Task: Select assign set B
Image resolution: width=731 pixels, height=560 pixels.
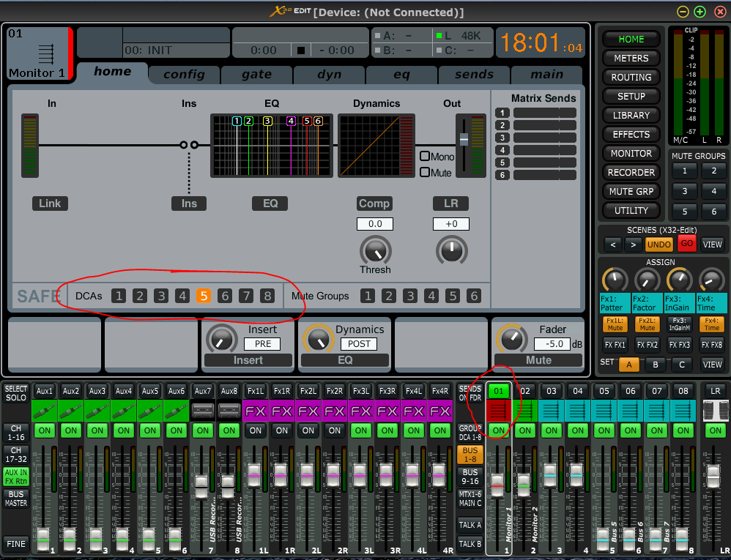Action: click(x=656, y=365)
